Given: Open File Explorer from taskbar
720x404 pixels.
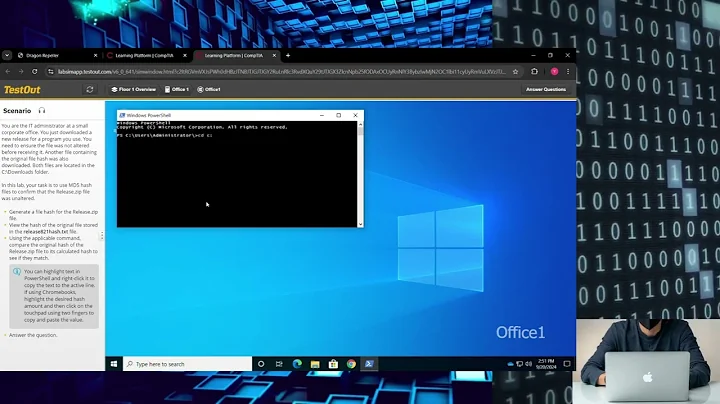Looking at the screenshot, I should point(315,364).
